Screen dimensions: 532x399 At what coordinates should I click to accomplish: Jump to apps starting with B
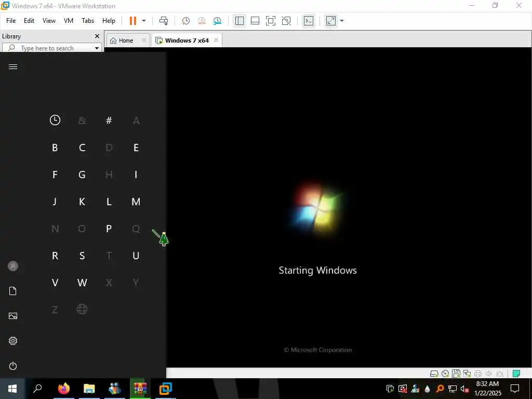click(55, 148)
